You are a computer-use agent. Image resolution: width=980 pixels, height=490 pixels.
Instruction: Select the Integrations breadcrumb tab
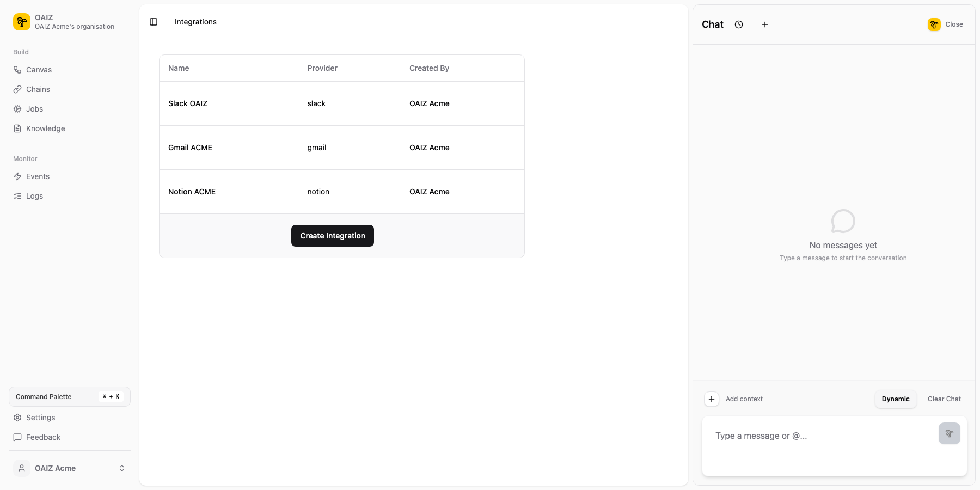(x=195, y=22)
